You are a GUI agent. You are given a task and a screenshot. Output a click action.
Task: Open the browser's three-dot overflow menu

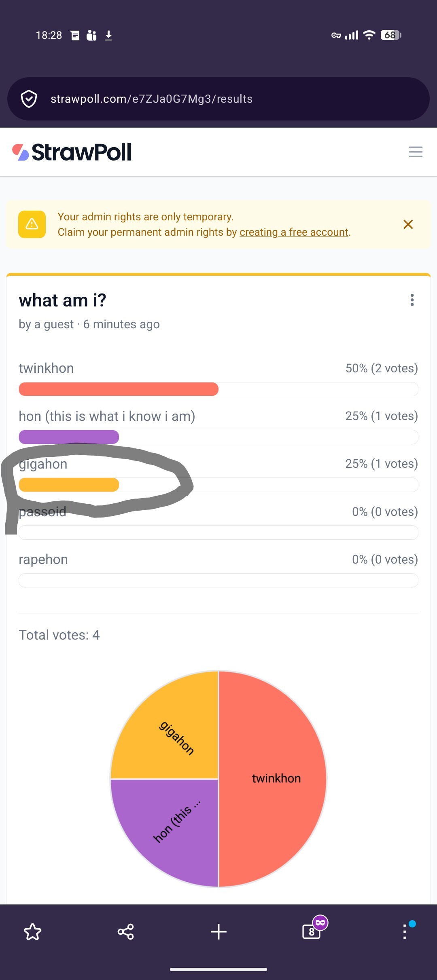click(404, 932)
